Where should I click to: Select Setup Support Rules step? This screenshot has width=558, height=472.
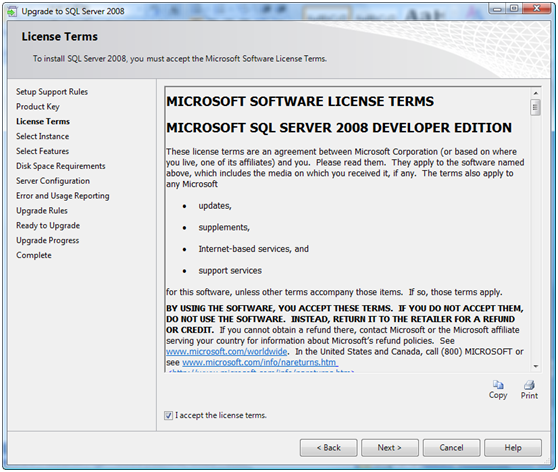[x=52, y=92]
